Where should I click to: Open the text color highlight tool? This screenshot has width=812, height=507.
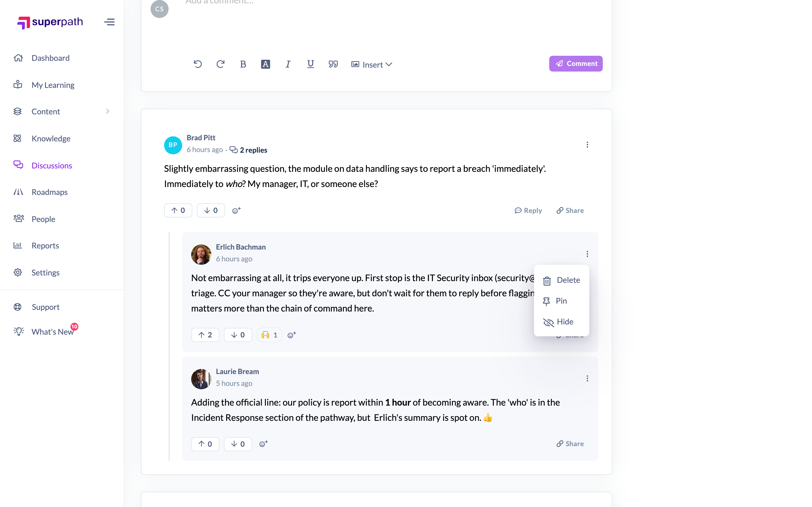pyautogui.click(x=265, y=64)
